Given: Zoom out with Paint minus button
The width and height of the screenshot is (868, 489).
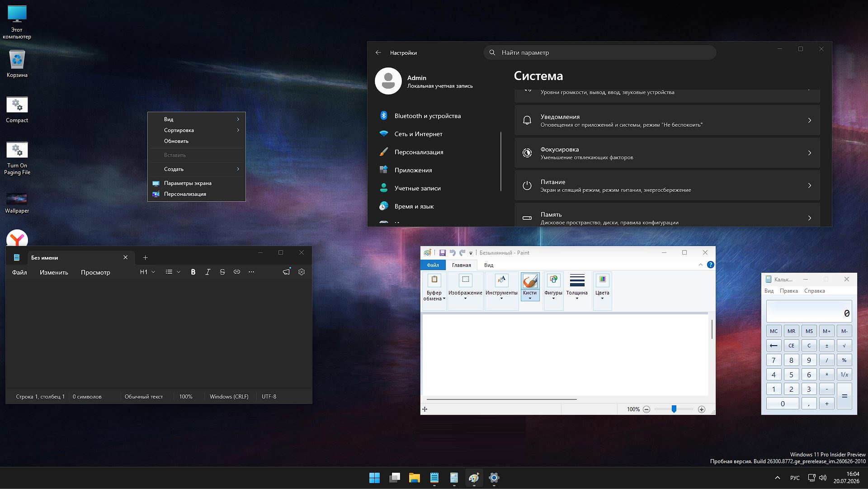Looking at the screenshot, I should click(x=646, y=409).
